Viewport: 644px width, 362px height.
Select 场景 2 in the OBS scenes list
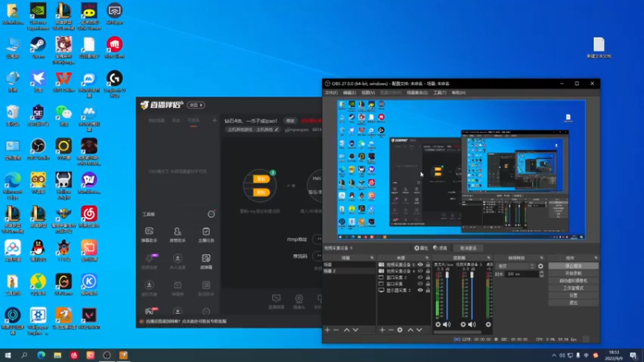click(349, 271)
